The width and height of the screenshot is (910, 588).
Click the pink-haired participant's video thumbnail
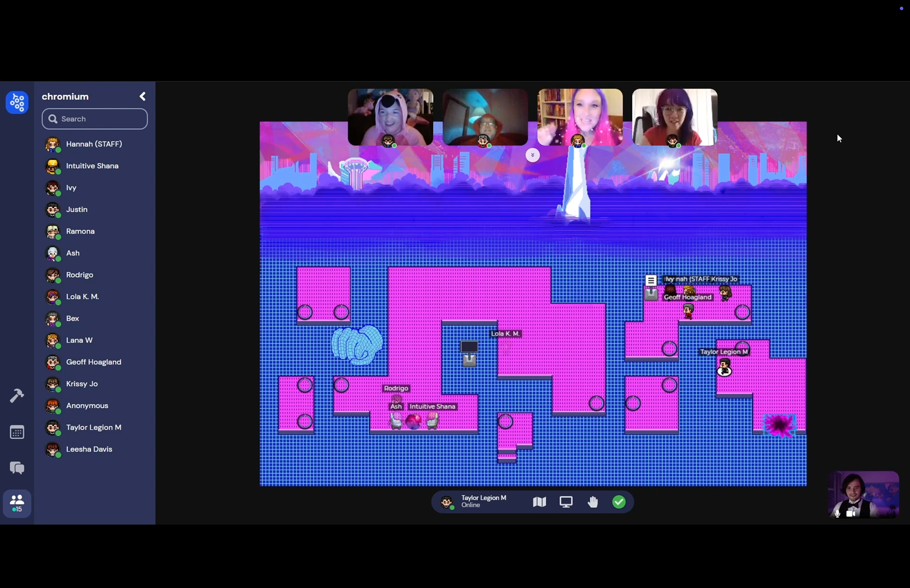(x=580, y=117)
